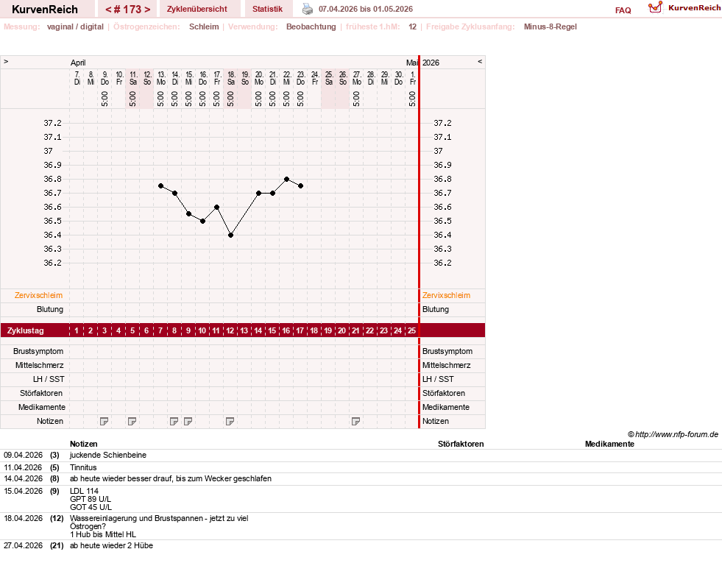722x588 pixels.
Task: Click the left Brustsymptom row label
Action: point(38,351)
